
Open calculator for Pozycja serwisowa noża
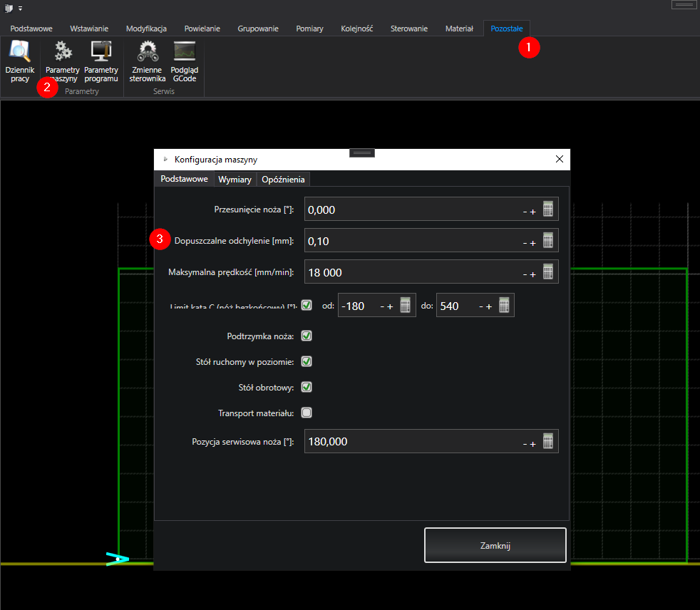point(547,442)
